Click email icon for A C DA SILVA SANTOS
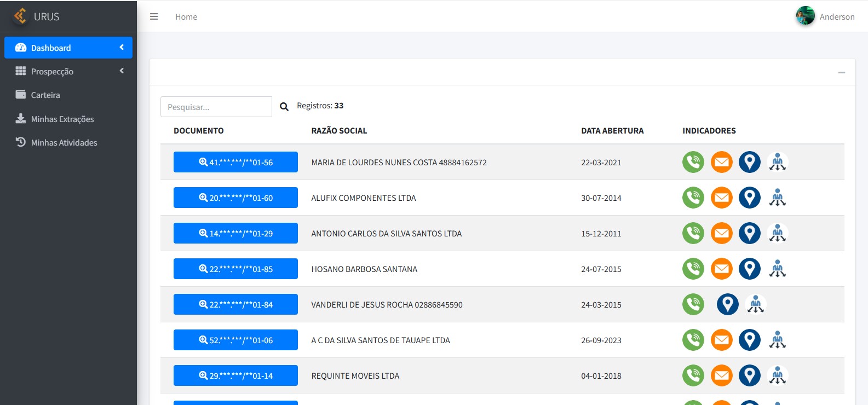This screenshot has height=405, width=868. coord(721,340)
